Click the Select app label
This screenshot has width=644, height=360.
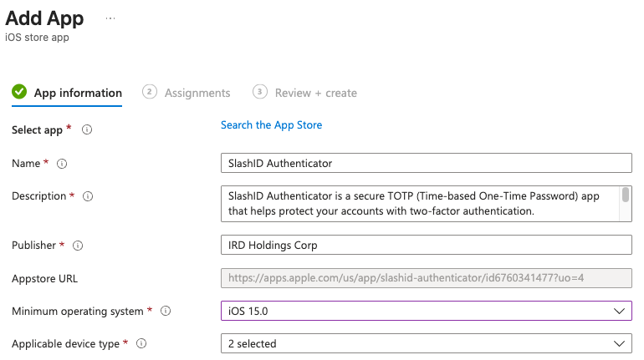click(x=37, y=130)
